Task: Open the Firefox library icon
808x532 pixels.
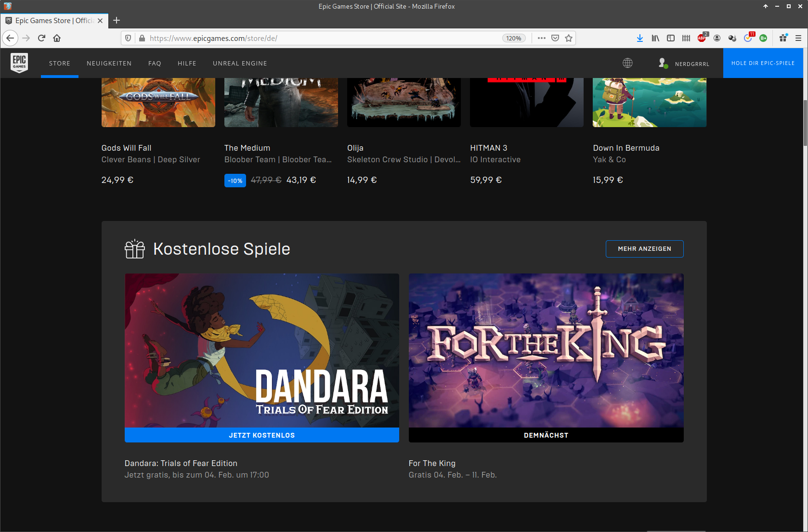Action: [655, 38]
